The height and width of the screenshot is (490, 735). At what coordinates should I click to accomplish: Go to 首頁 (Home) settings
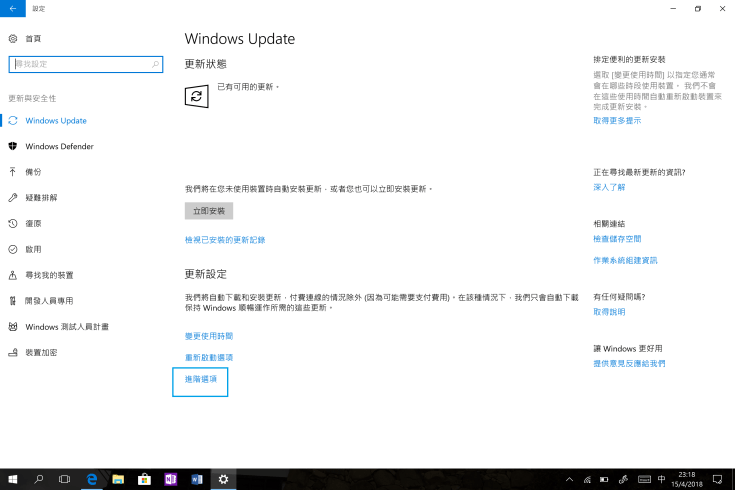tap(33, 38)
